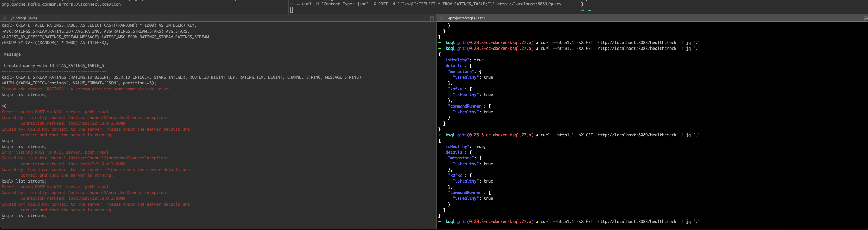Viewport: 868px width, 230px height.
Task: Click the curl POST RATINGS_TABLE query command
Action: click(x=432, y=4)
